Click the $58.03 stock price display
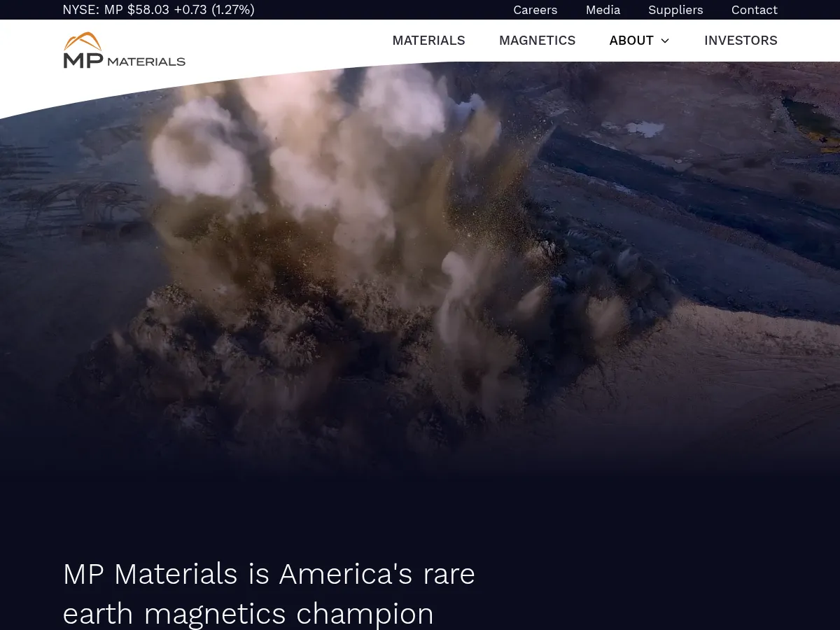This screenshot has width=840, height=630. [148, 10]
